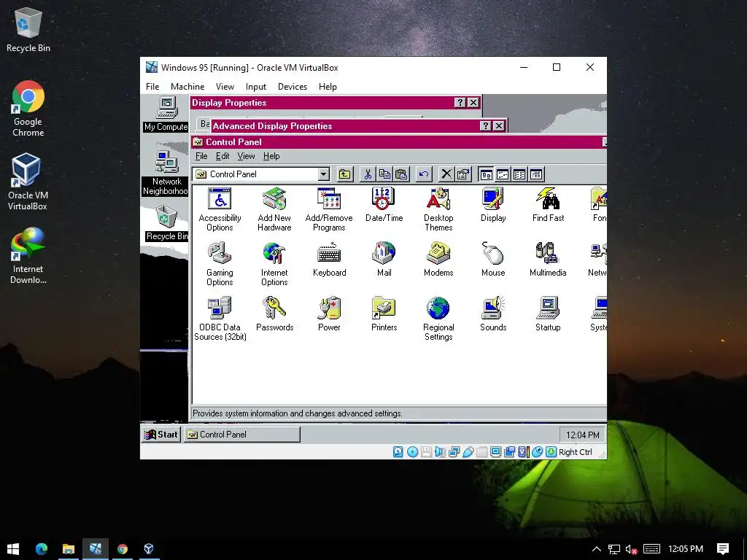747x560 pixels.
Task: Click the Paste clipboard toolbar button
Action: tap(402, 174)
